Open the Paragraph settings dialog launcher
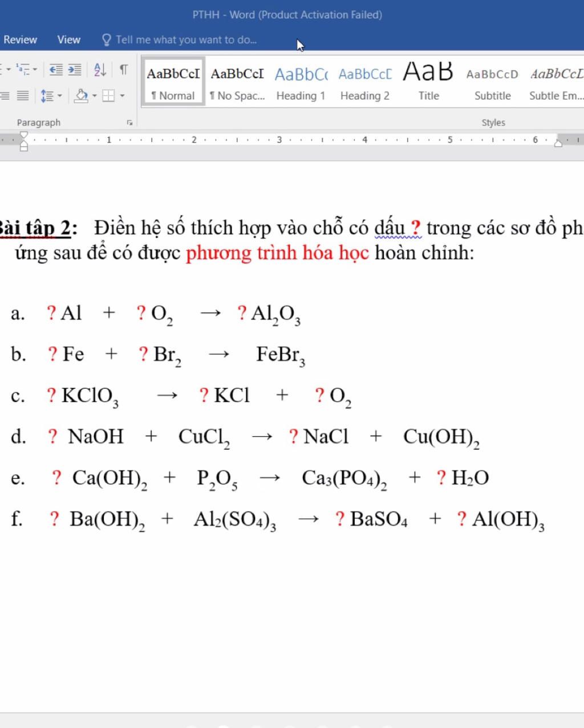This screenshot has width=584, height=728. click(x=130, y=123)
